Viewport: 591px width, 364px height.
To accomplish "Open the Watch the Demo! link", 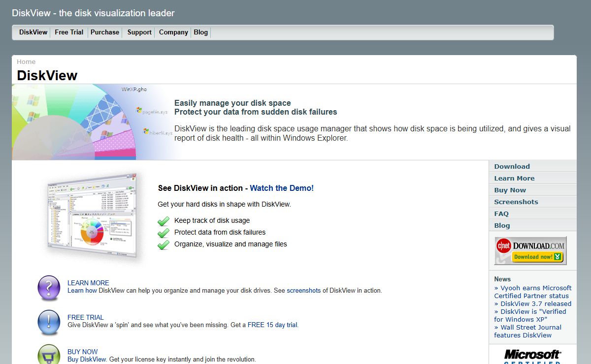I will (282, 188).
